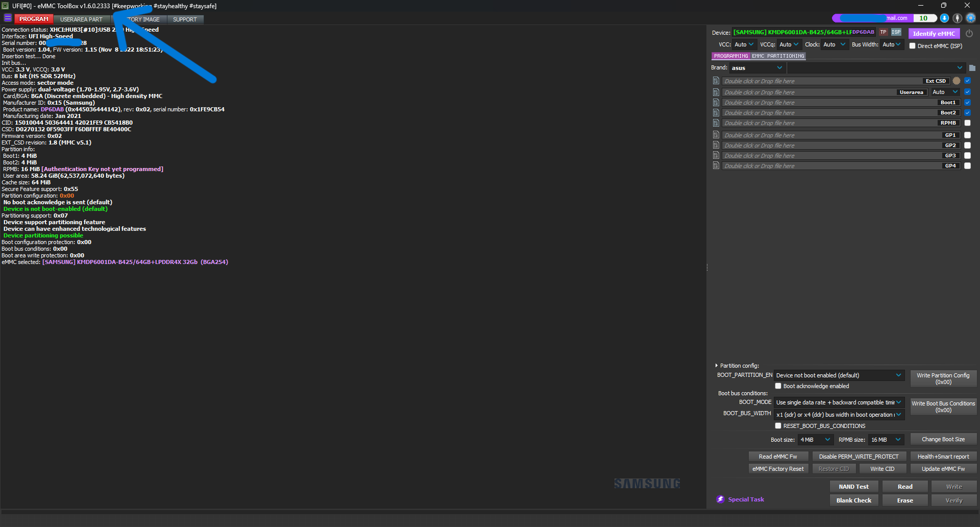Click the brown gear badge on Ext CSD row
Viewport: 980px width, 527px height.
[957, 81]
